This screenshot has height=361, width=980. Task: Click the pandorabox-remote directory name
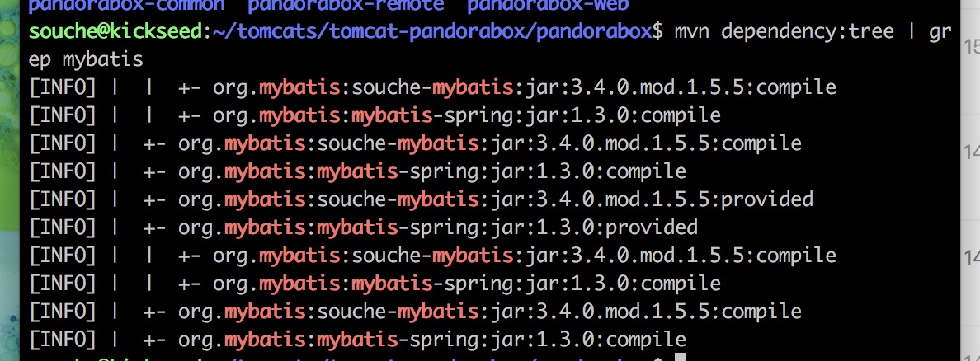[346, 5]
